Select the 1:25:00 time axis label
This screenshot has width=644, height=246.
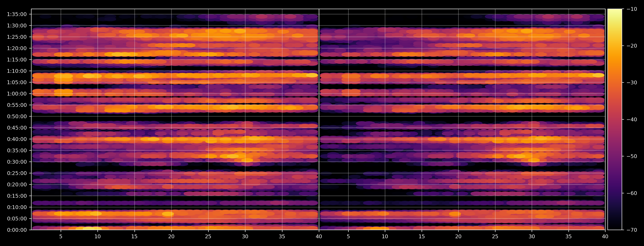17,37
